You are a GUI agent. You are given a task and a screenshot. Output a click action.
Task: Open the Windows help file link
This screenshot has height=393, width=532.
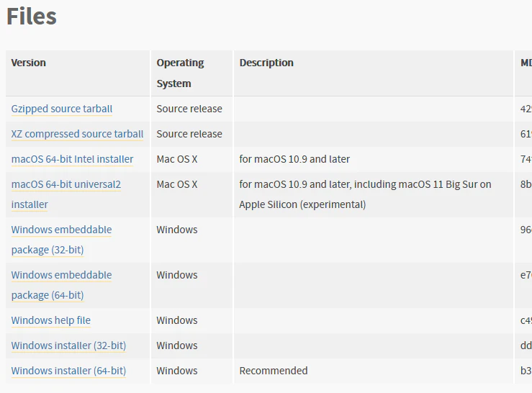click(x=51, y=320)
